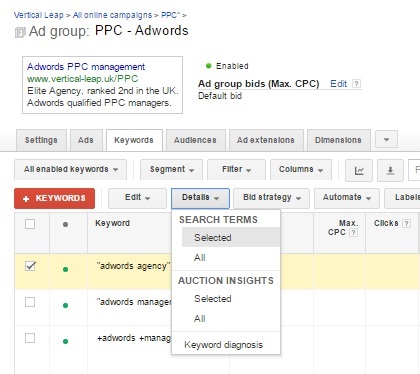The height and width of the screenshot is (374, 420).
Task: Collapse the Details dropdown
Action: pyautogui.click(x=200, y=198)
